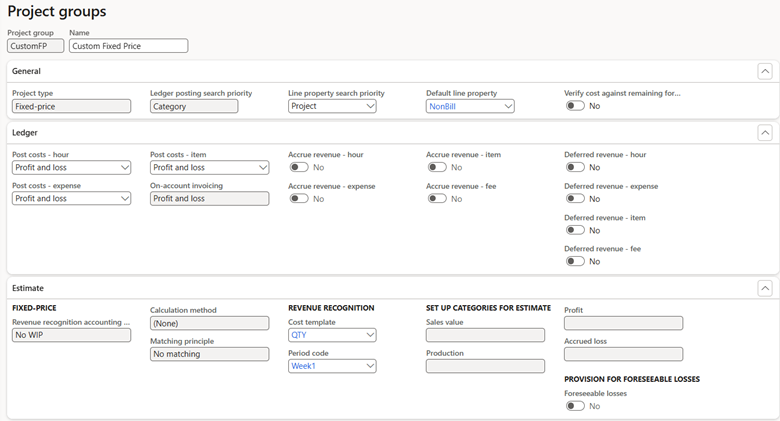Click the Profit field

tap(623, 323)
